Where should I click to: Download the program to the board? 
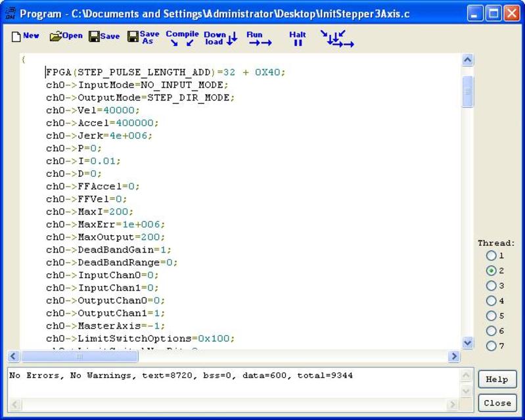[x=220, y=38]
